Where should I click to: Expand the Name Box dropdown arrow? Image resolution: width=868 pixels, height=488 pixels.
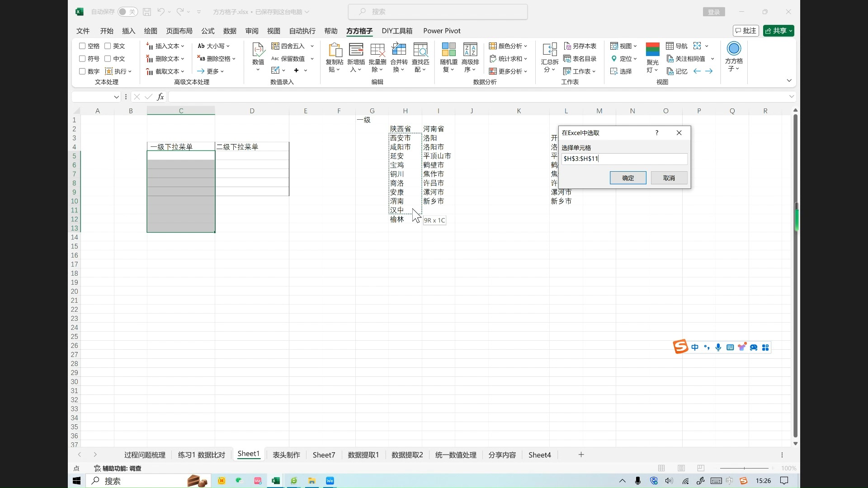116,97
